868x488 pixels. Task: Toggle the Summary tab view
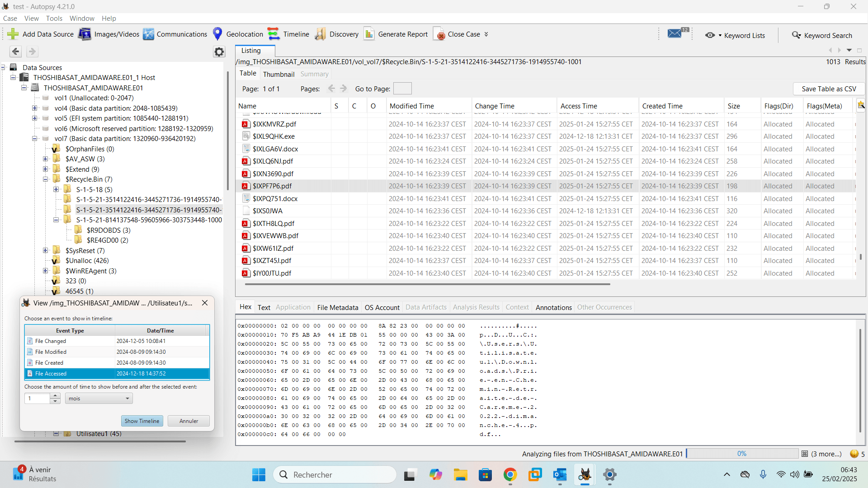315,73
